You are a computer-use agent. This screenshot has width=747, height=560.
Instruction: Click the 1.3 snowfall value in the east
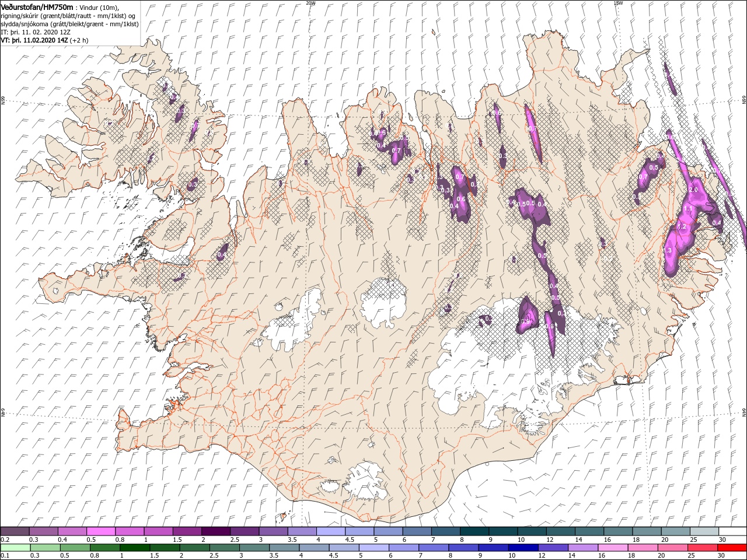(x=669, y=250)
